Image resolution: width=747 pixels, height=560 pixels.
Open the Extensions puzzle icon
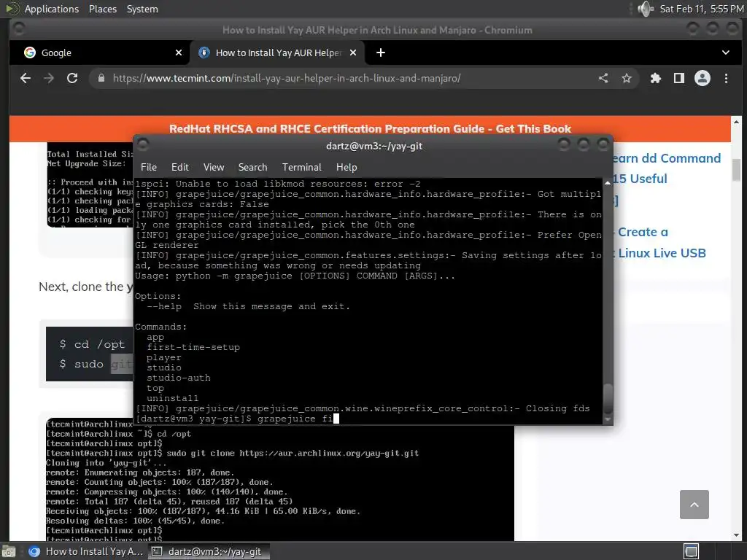(656, 78)
